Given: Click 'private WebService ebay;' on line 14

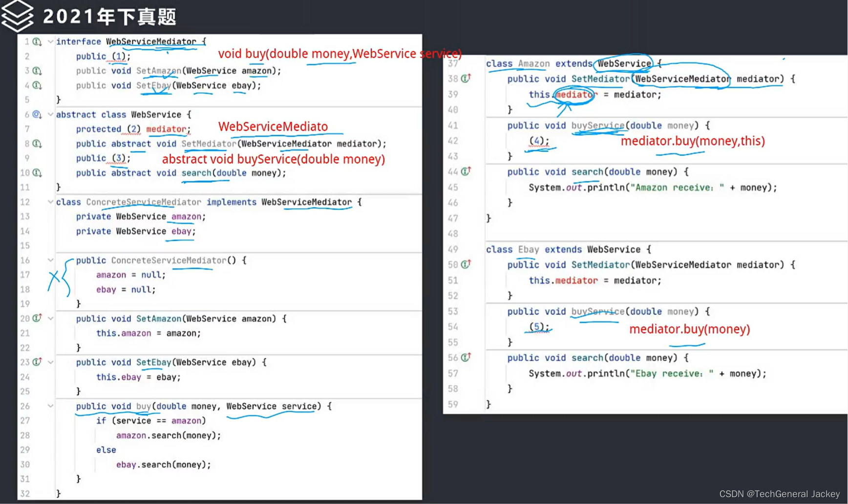Looking at the screenshot, I should click(136, 231).
